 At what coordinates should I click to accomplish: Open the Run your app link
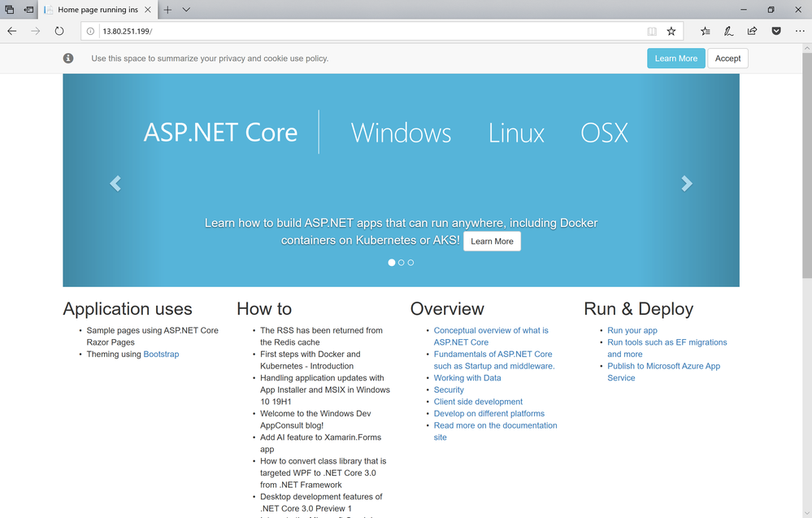point(632,330)
